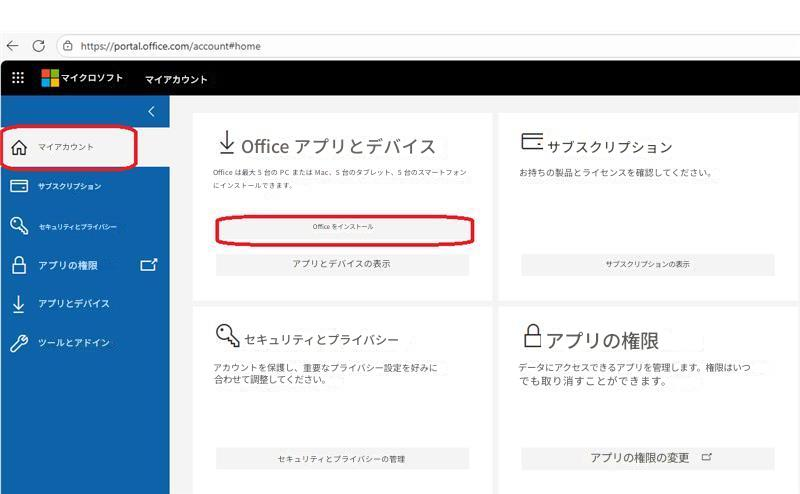The image size is (800, 494).
Task: Click the アカウントを保護し description text
Action: click(x=326, y=374)
